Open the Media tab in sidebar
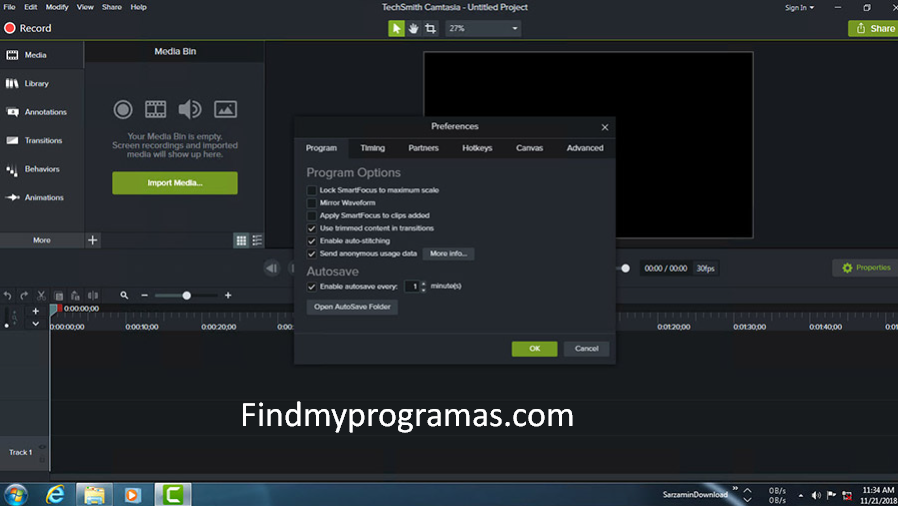 42,55
